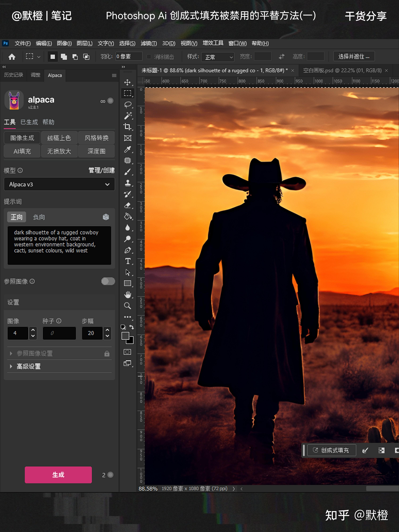Select the Crop tool
The height and width of the screenshot is (532, 399).
(127, 126)
